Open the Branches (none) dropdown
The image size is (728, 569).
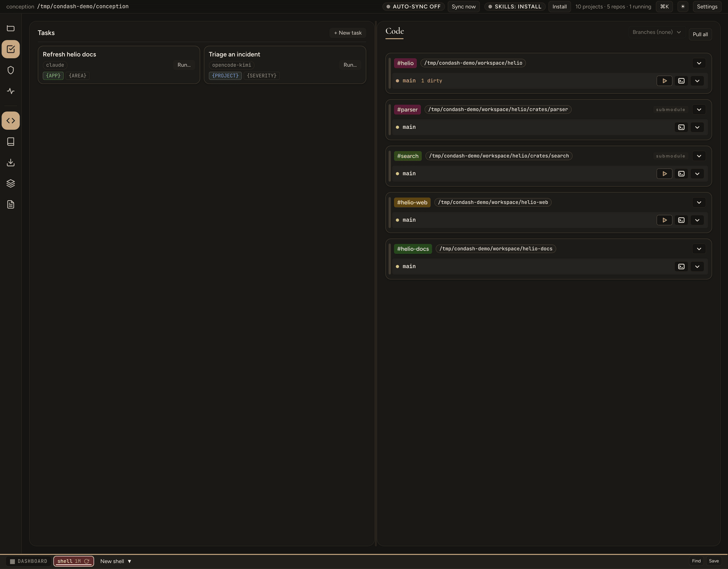657,32
